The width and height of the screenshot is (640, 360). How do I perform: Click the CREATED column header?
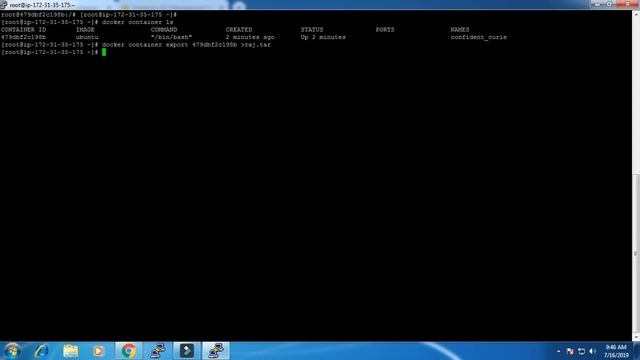tap(239, 29)
